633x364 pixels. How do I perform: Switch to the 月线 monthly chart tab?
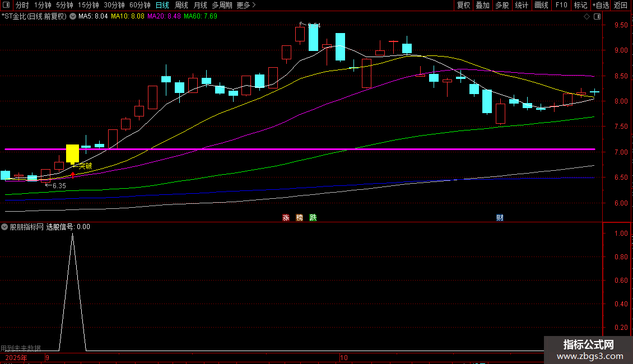200,5
